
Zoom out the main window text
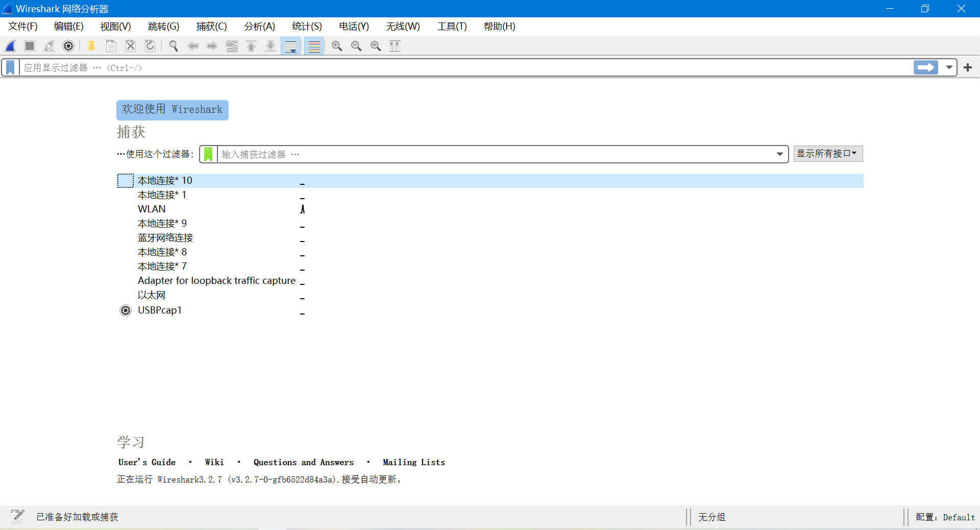[x=356, y=46]
